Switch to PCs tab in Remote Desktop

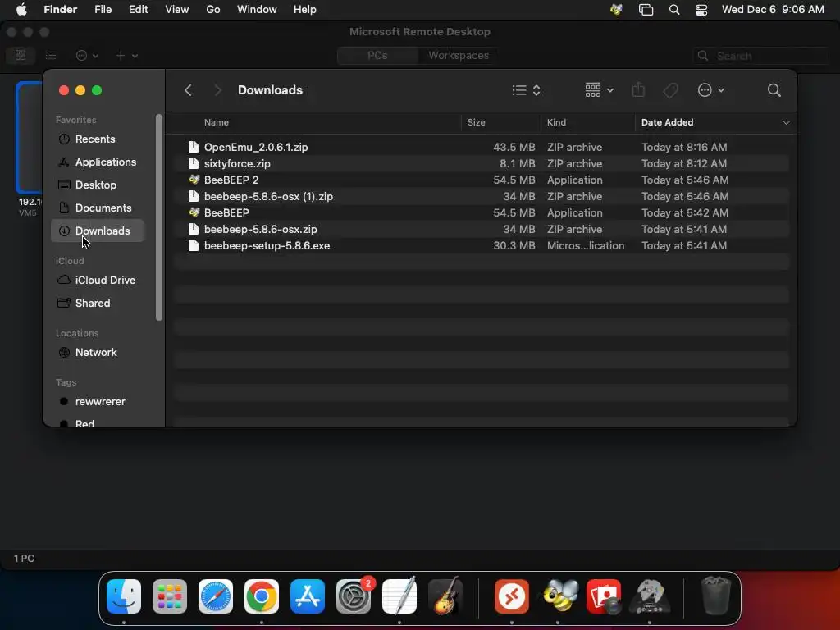point(377,55)
